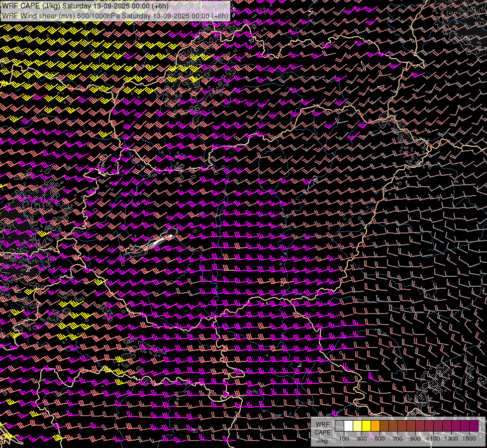Screen dimensions: 487x448
Task: Click the orange CAPE legend swatch
Action: pyautogui.click(x=375, y=426)
